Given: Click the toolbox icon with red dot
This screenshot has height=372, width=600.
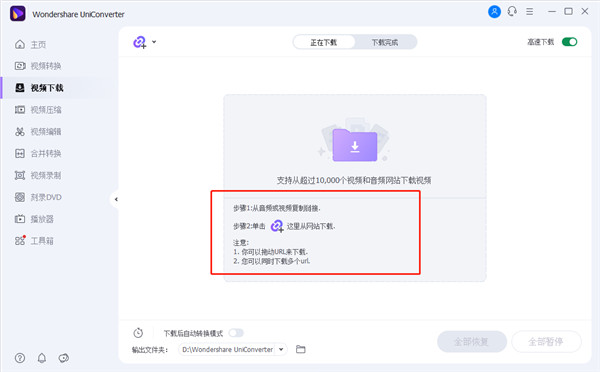Looking at the screenshot, I should point(20,240).
